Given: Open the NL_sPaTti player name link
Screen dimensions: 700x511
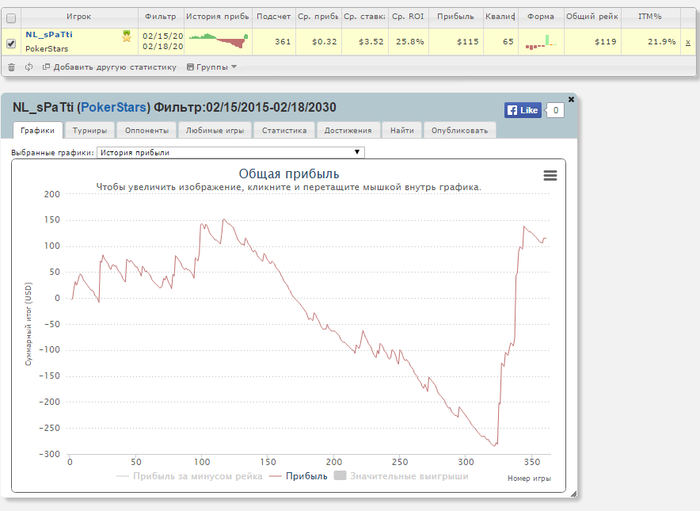Looking at the screenshot, I should pos(49,34).
